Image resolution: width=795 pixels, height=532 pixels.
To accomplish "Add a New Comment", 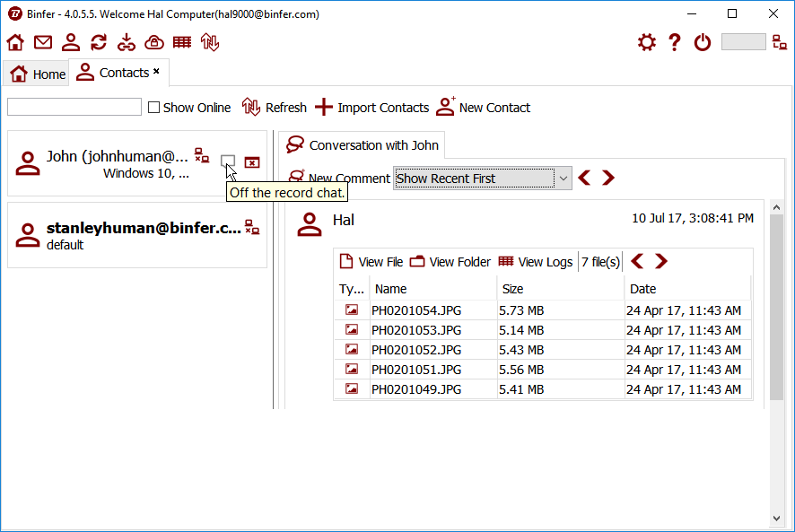I will tap(338, 178).
